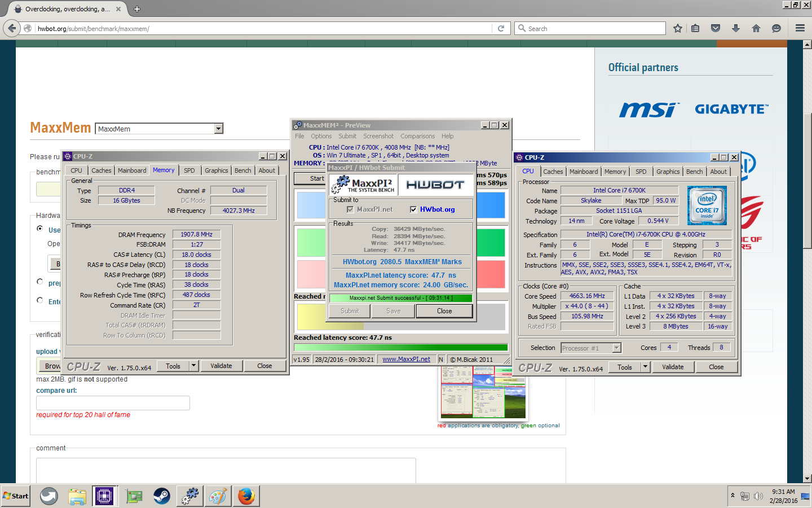Open the MaxxMEM gears taskbar icon
The width and height of the screenshot is (812, 508).
pos(190,496)
